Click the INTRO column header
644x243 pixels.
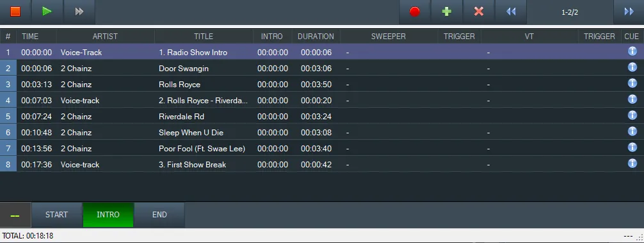point(272,36)
